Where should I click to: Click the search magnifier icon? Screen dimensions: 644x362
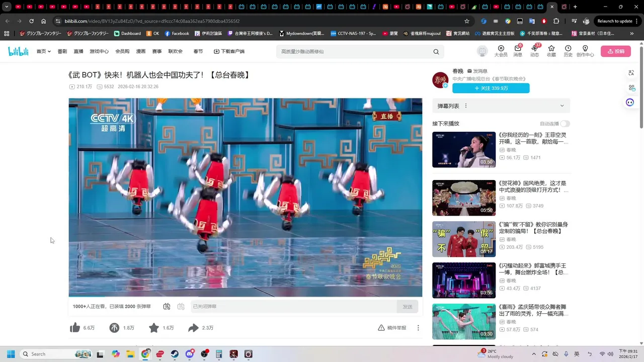pos(436,51)
